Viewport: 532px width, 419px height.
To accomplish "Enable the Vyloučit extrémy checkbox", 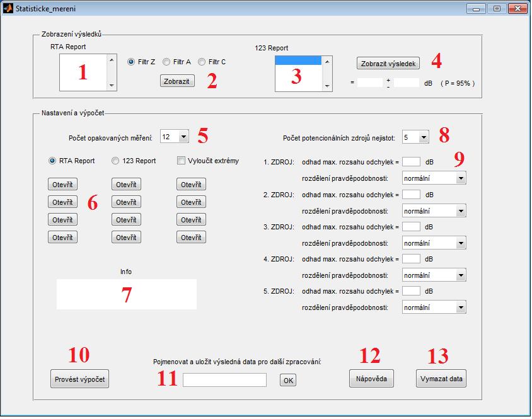I will tap(181, 161).
